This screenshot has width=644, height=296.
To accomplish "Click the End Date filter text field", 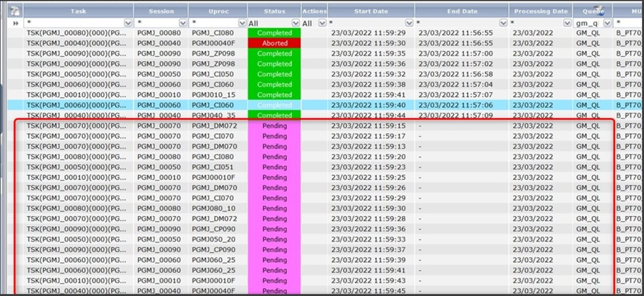I will tap(458, 23).
